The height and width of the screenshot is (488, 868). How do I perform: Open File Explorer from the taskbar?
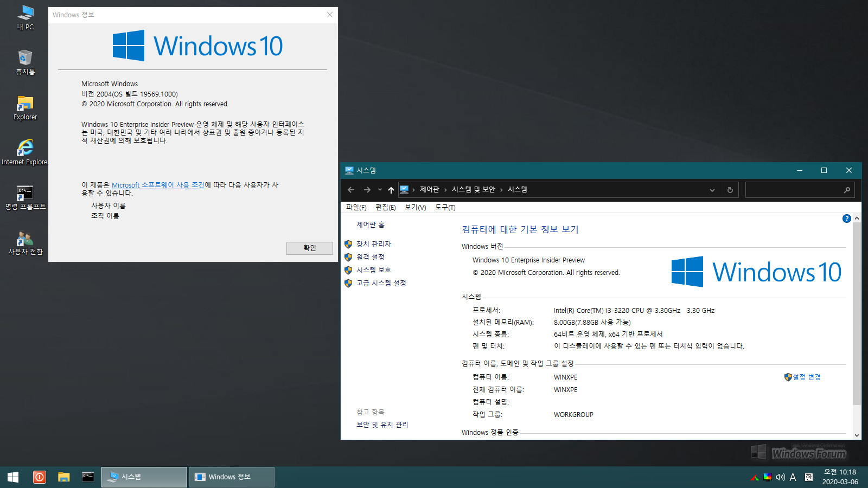64,477
